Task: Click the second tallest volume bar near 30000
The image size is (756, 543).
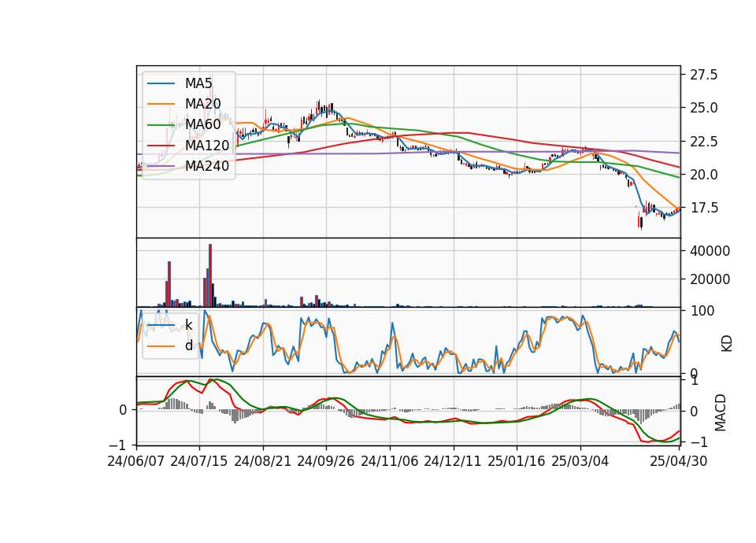Action: tap(169, 284)
